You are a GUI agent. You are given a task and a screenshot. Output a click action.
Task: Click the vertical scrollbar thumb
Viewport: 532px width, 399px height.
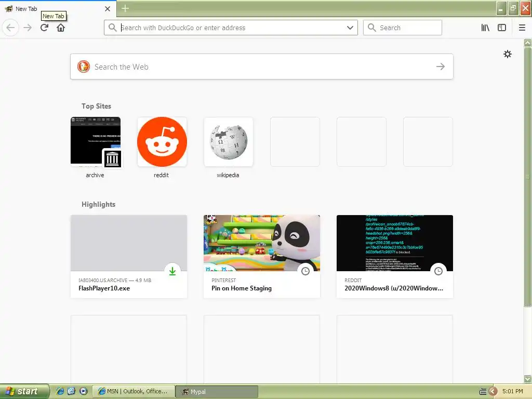527,177
